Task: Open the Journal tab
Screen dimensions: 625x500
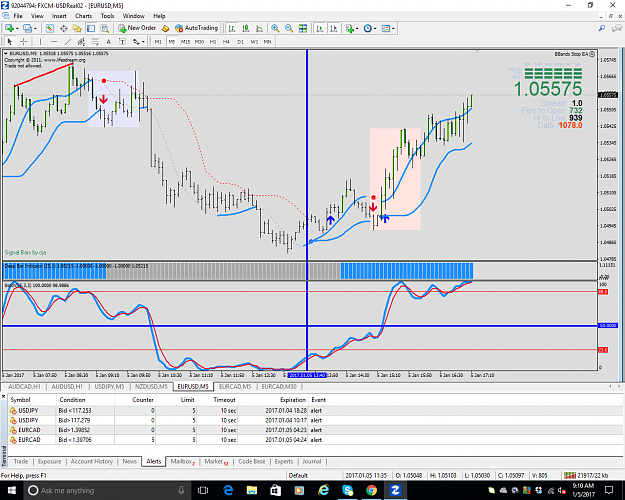Action: (312, 461)
